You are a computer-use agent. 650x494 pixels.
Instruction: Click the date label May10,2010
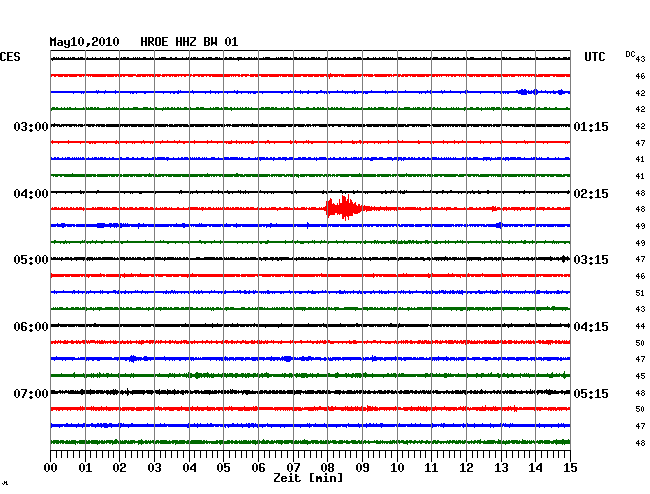85,42
